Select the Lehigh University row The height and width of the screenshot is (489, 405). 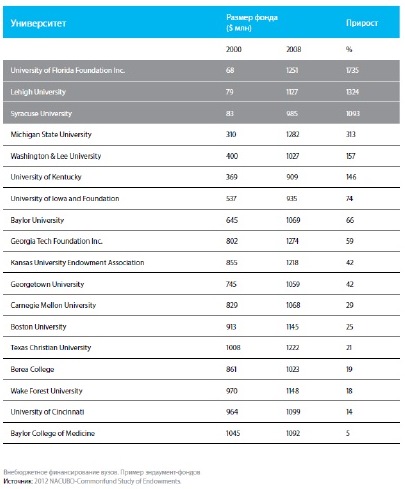(201, 92)
